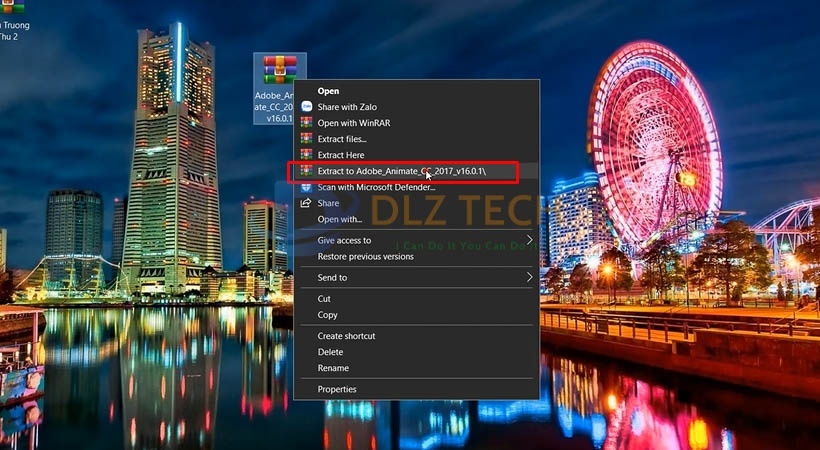Click the Zalo icon in the context menu
Screen dimensions: 820x450
point(307,107)
